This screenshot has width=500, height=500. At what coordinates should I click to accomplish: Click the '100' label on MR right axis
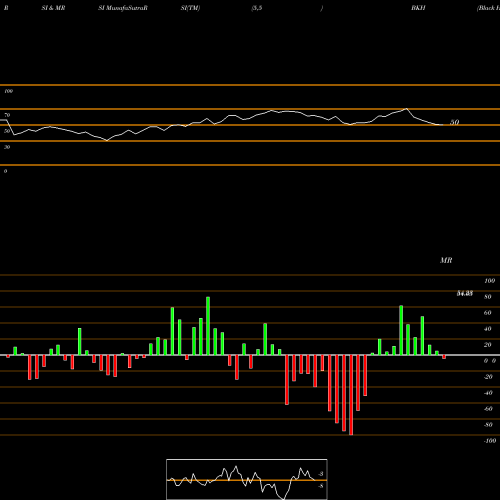pos(489,281)
